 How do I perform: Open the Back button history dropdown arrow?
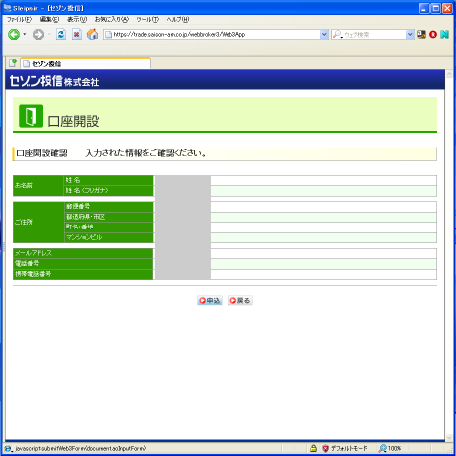click(25, 34)
